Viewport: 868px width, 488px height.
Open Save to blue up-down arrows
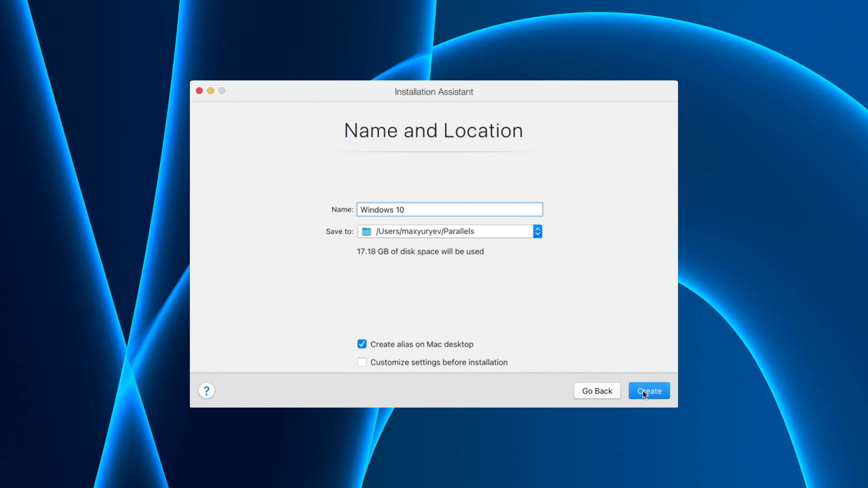[538, 231]
